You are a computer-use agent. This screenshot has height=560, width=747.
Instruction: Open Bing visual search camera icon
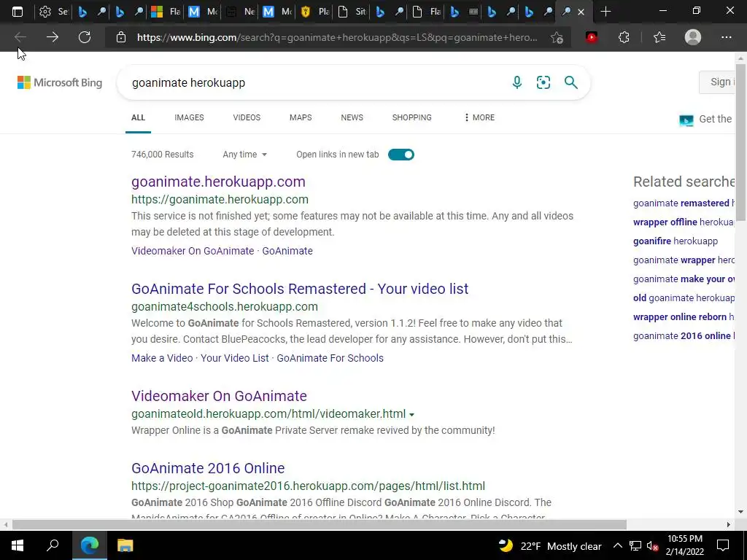pos(543,82)
